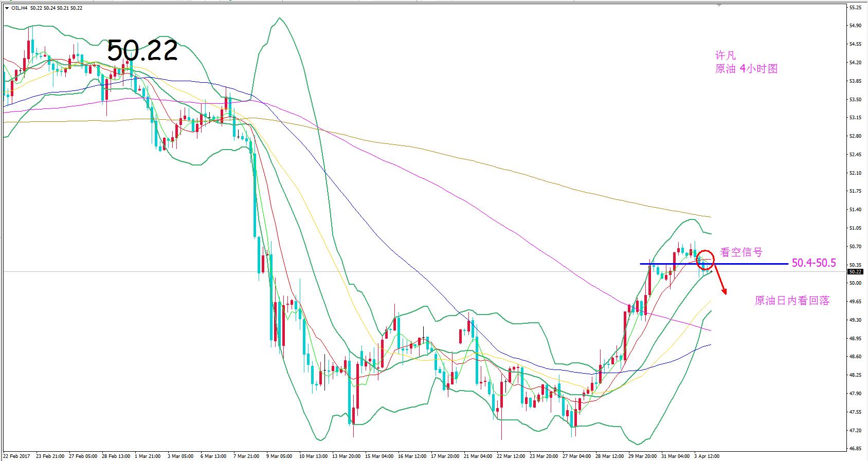Click the 22 Feb 2017 time axis label

16,456
